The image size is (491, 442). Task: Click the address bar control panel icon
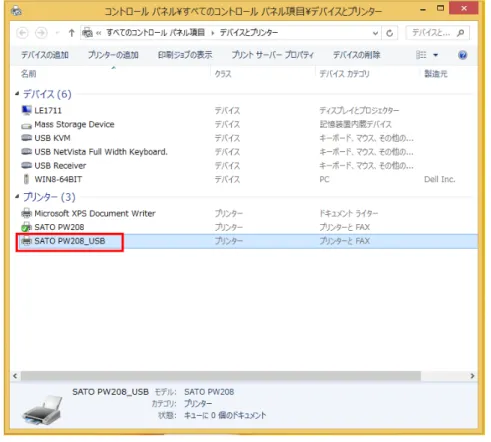coord(87,33)
